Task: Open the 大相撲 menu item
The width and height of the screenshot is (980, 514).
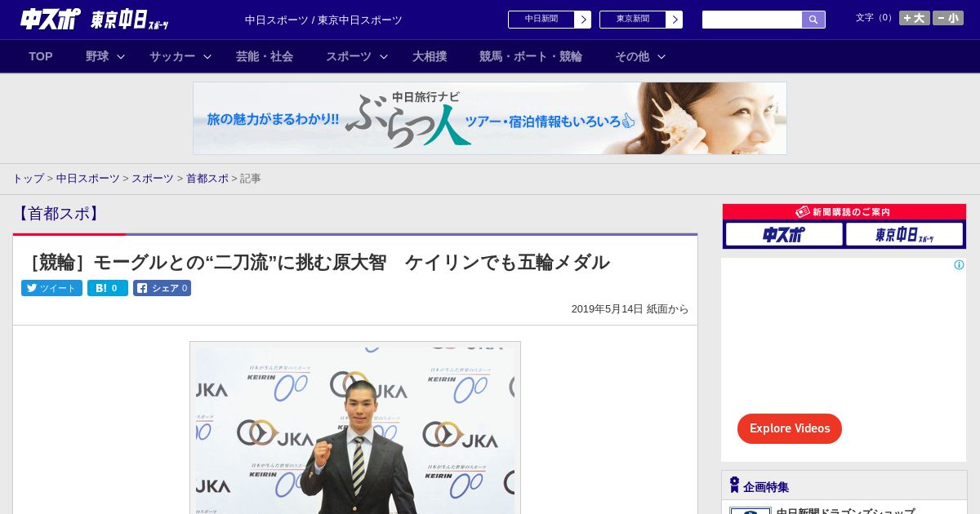Action: (430, 56)
